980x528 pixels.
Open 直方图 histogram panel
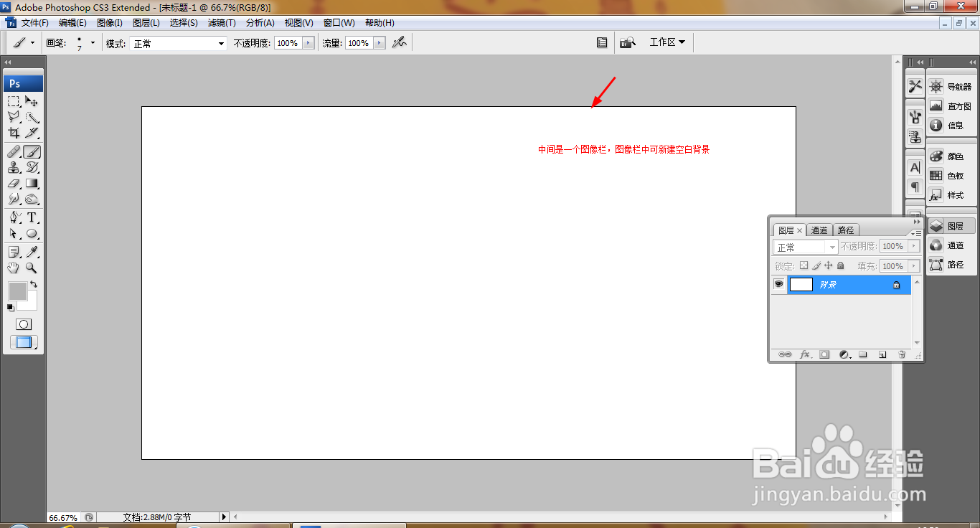[x=951, y=106]
